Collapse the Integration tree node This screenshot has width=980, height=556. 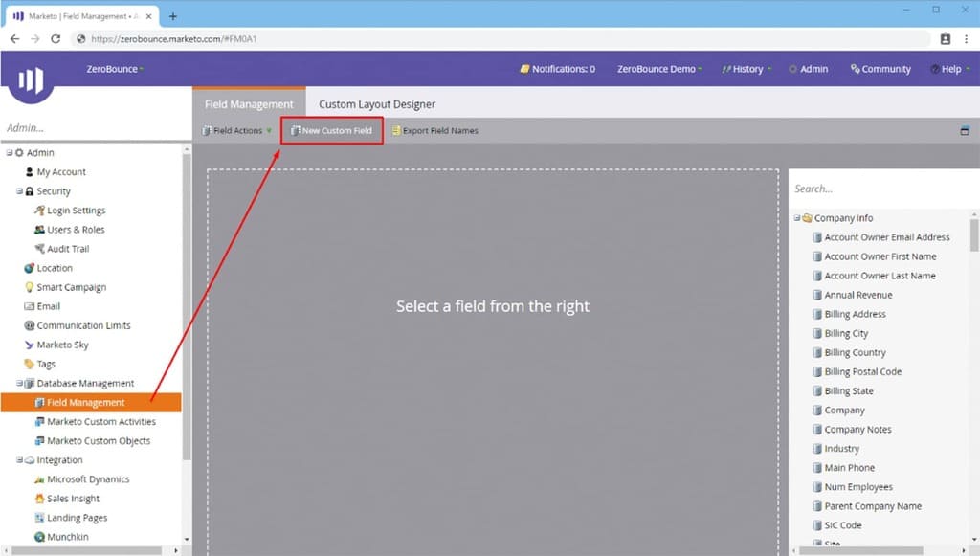(x=19, y=459)
